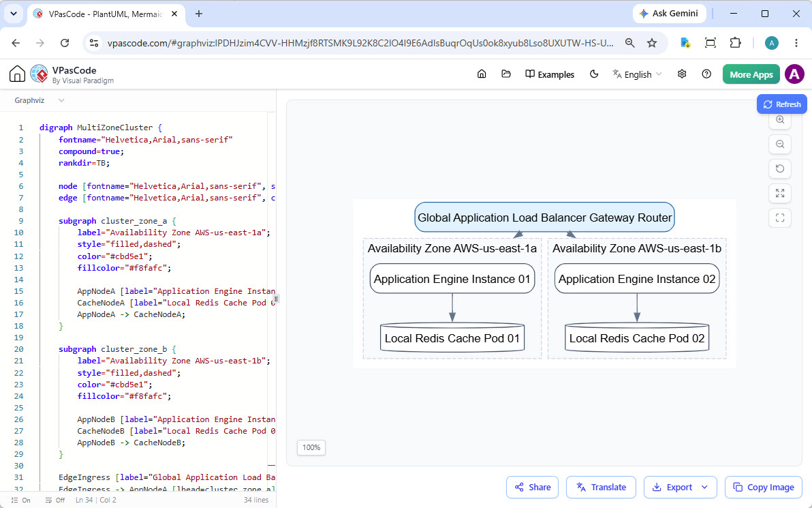
Task: Click the fit-to-screen expand arrows icon
Action: (780, 194)
